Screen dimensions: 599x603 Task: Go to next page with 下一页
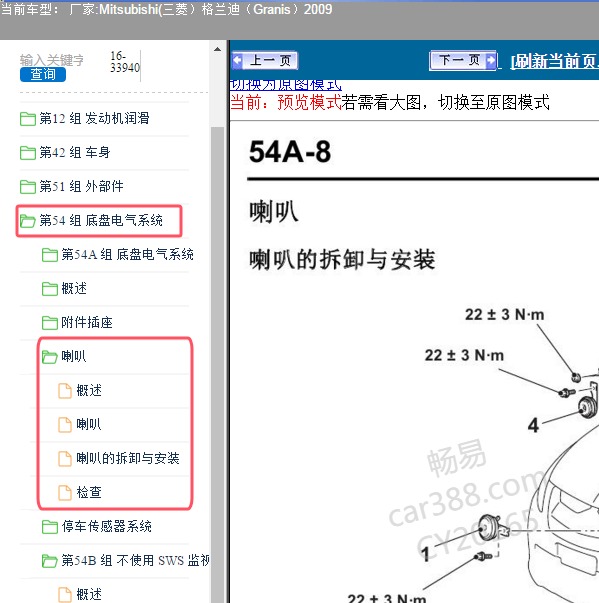463,60
